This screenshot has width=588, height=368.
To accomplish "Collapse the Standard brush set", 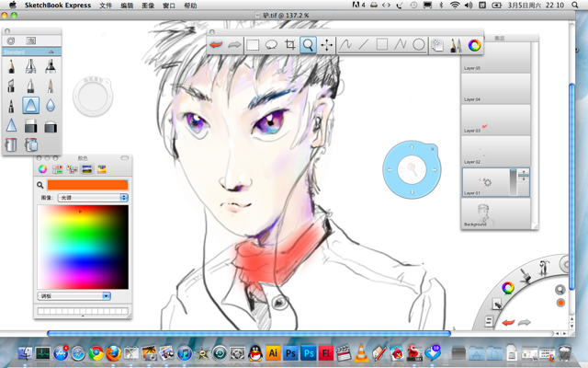I will [x=51, y=52].
